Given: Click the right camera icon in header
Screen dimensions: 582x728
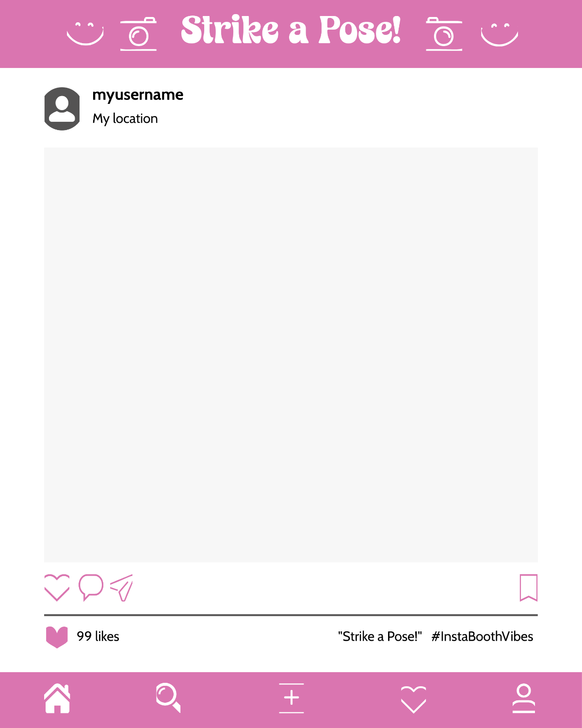Looking at the screenshot, I should 444,34.
